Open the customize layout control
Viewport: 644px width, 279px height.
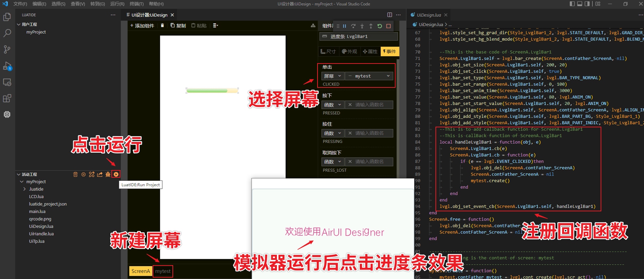point(598,4)
